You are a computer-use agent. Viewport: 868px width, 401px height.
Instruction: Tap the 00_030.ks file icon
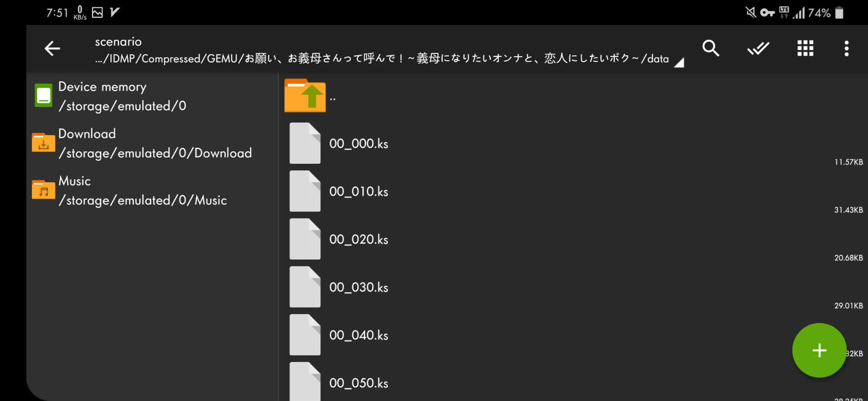coord(305,287)
